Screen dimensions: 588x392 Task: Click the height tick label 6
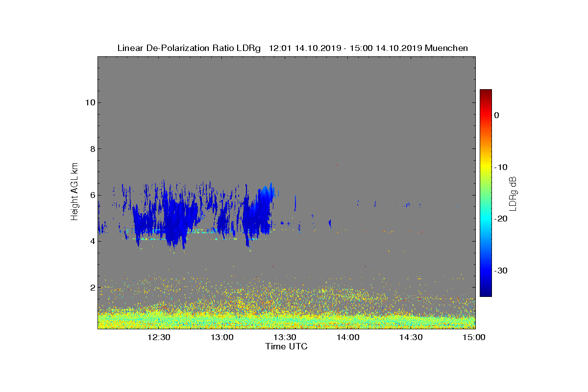(92, 195)
